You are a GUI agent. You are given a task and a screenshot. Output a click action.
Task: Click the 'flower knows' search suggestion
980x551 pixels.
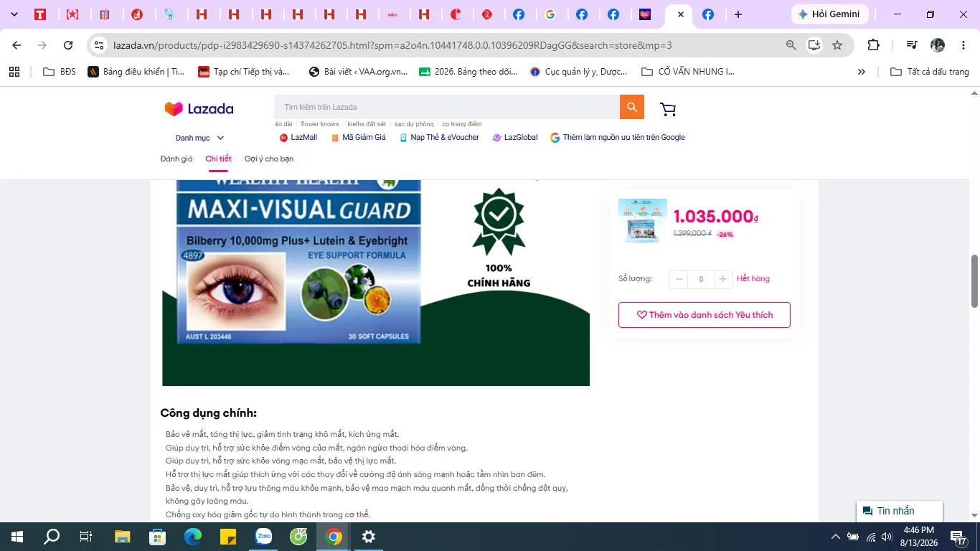pyautogui.click(x=320, y=124)
